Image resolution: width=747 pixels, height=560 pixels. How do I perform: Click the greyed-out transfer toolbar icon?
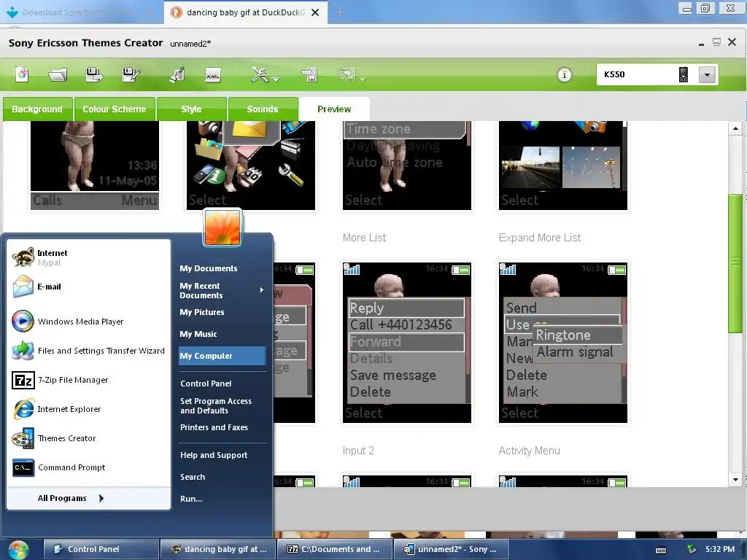tap(347, 74)
